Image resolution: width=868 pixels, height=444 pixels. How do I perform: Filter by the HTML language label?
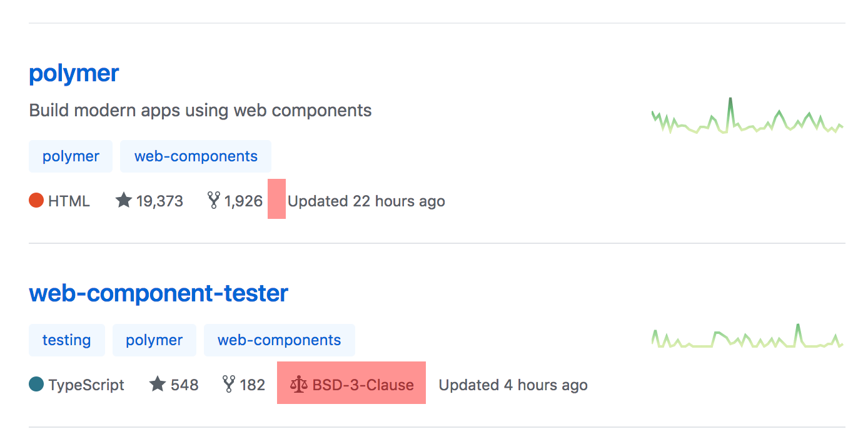pyautogui.click(x=69, y=201)
